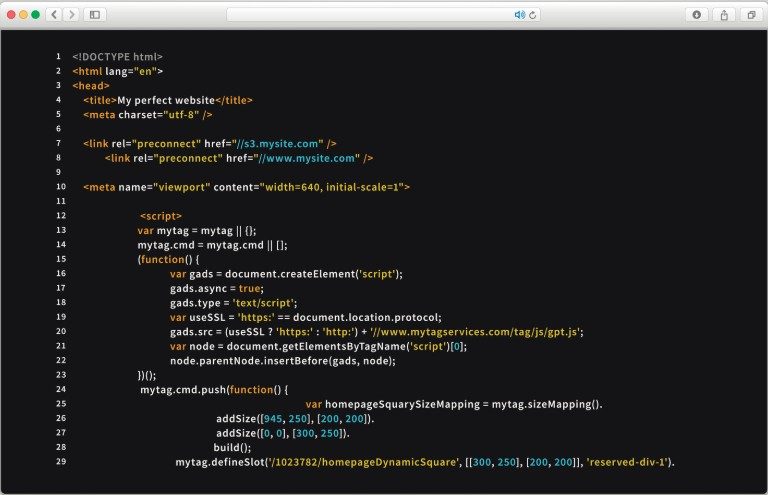Click the '//s3.mysite.com' href value
The width and height of the screenshot is (768, 495).
click(x=277, y=144)
